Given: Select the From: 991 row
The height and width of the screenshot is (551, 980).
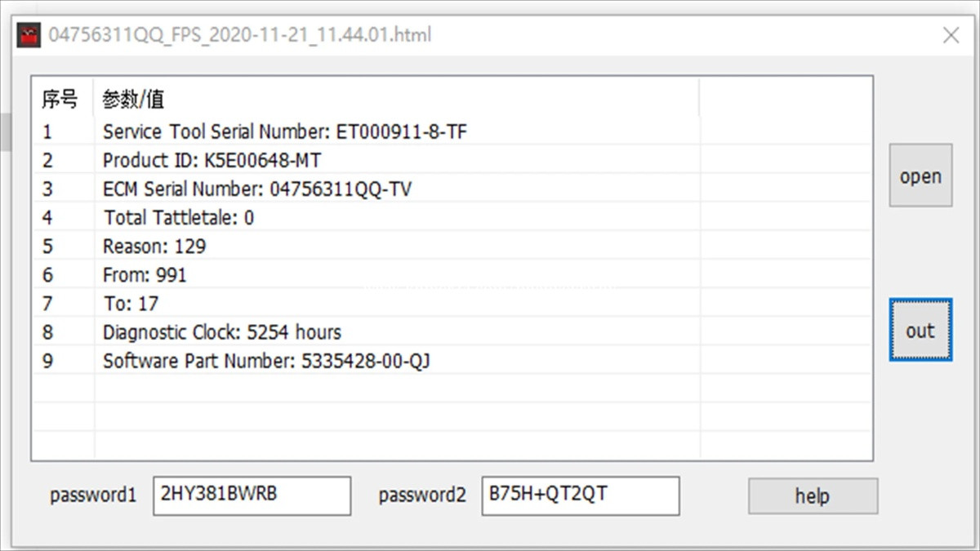Looking at the screenshot, I should coord(452,275).
